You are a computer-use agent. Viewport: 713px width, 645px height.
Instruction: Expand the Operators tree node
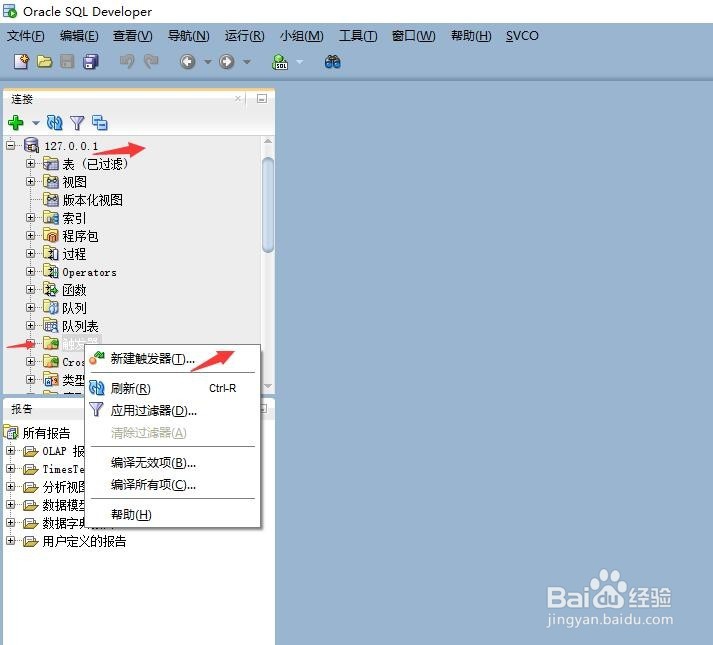pos(30,272)
